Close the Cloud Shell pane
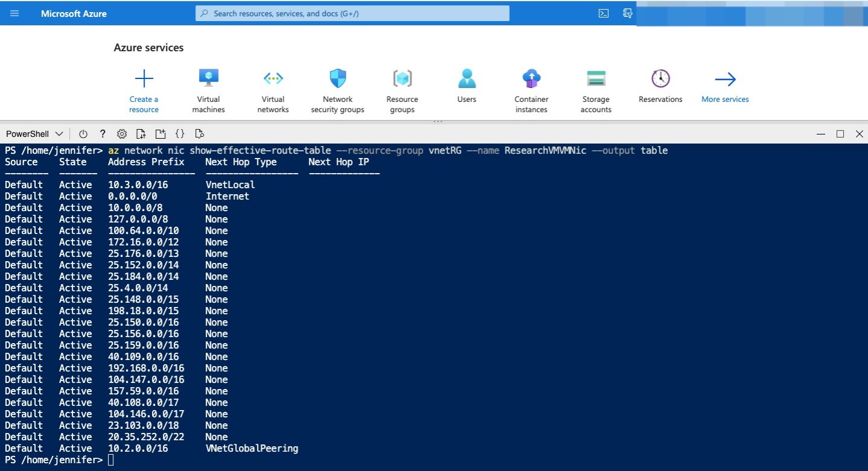Viewport: 868px width, 471px height. click(x=859, y=134)
